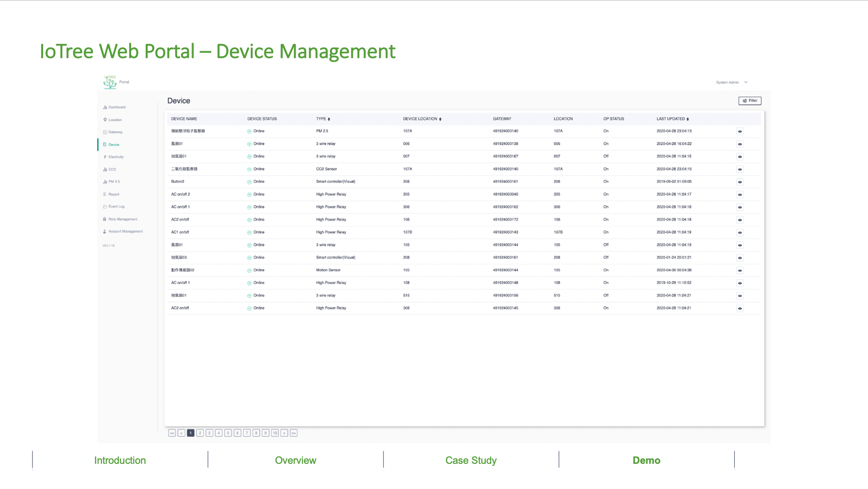Image resolution: width=868 pixels, height=489 pixels.
Task: Select Device in the sidebar
Action: tap(111, 145)
